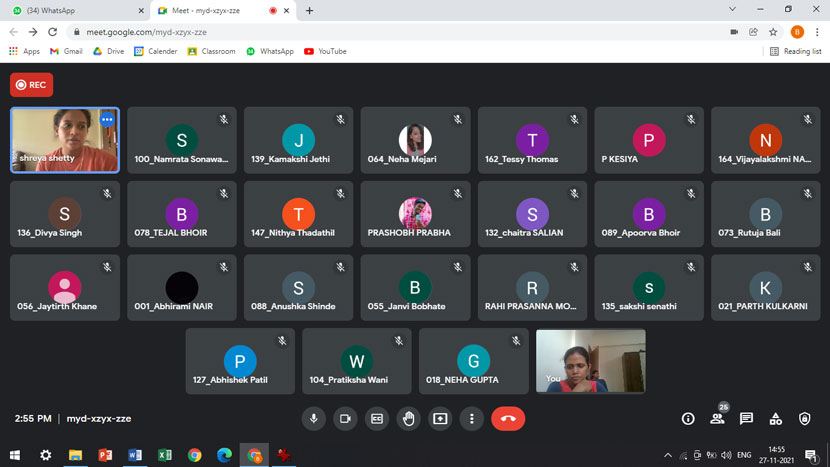The height and width of the screenshot is (467, 830).
Task: Click the red REC recording indicator
Action: click(32, 85)
